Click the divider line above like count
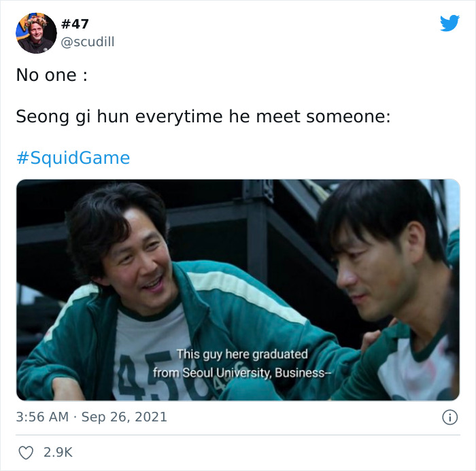 pos(238,435)
